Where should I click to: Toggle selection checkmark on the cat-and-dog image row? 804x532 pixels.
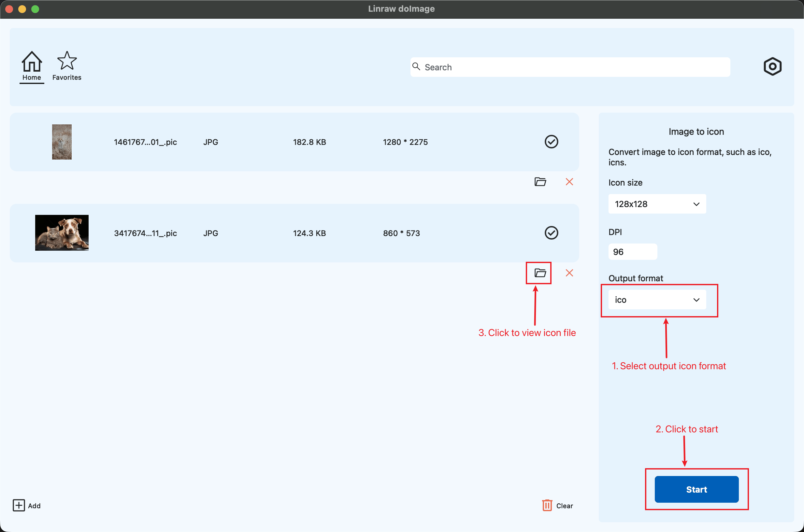pos(551,233)
